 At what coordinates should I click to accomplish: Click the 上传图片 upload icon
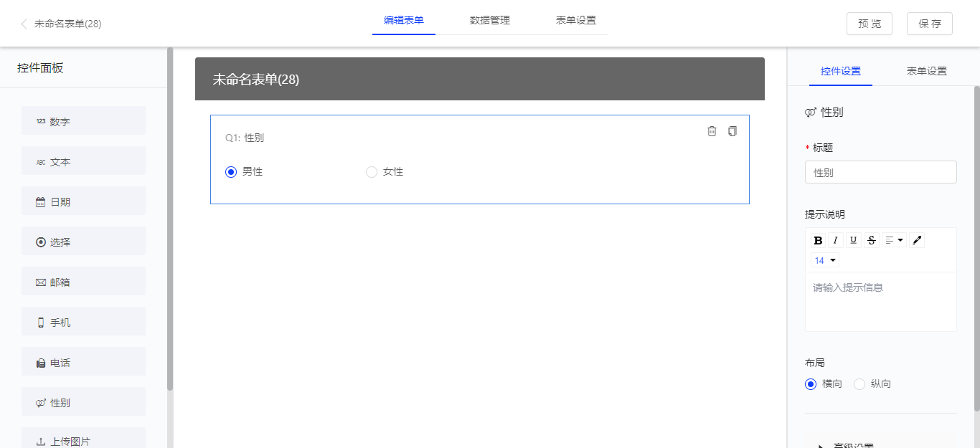[x=41, y=442]
